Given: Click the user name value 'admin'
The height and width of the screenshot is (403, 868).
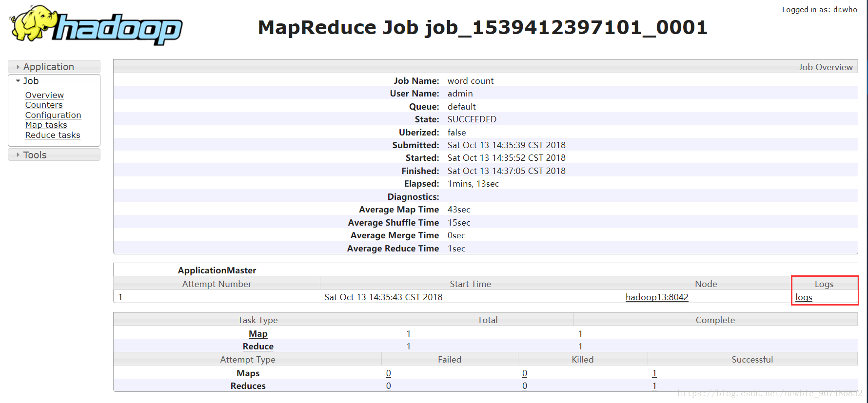Looking at the screenshot, I should click(x=460, y=94).
